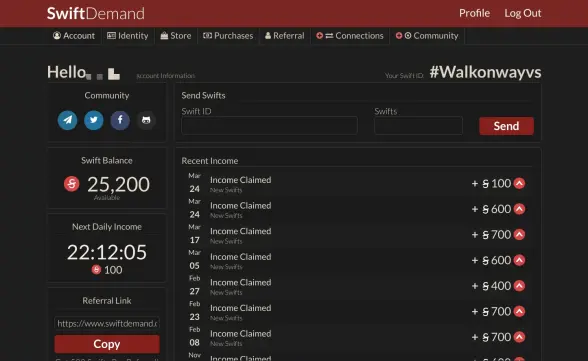Screen dimensions: 588x361
Task: Click the small Swift coin icon beside 100
Action: [96, 270]
